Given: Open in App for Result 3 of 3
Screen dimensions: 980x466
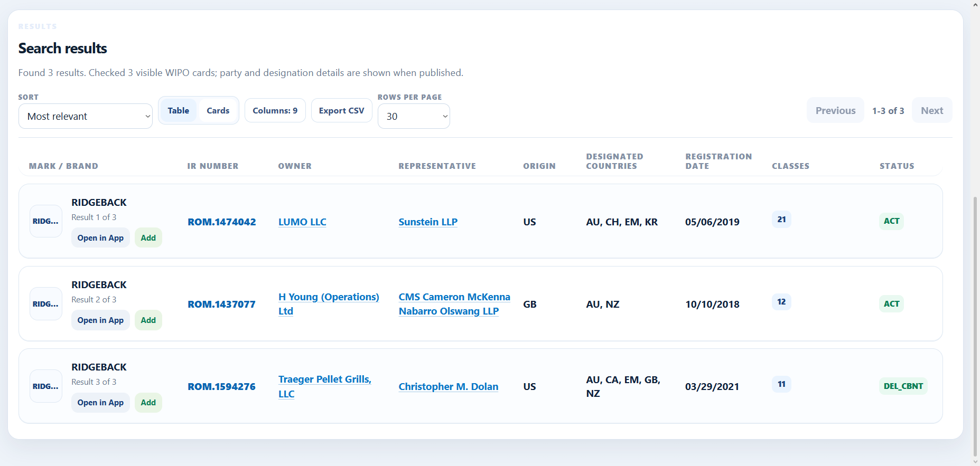Looking at the screenshot, I should 100,403.
